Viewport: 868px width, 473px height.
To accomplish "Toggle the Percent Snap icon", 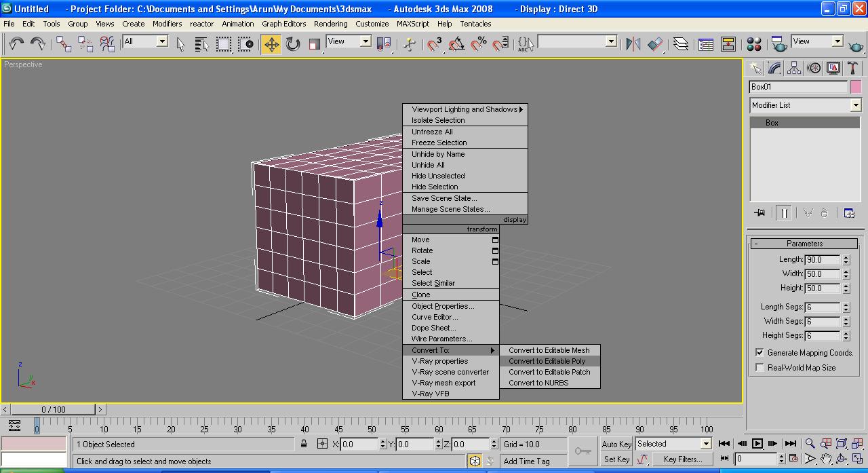I will click(x=478, y=44).
